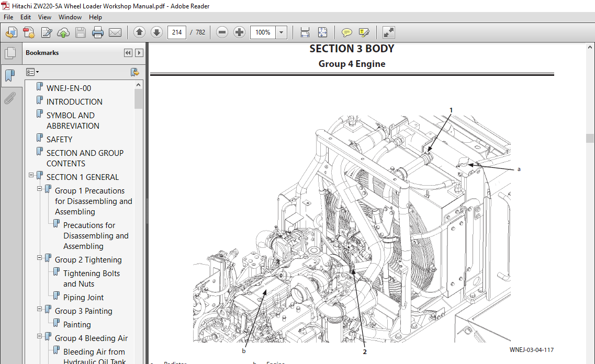The image size is (595, 364).
Task: Click the bookmarks panel scrollbar thumb
Action: click(138, 99)
